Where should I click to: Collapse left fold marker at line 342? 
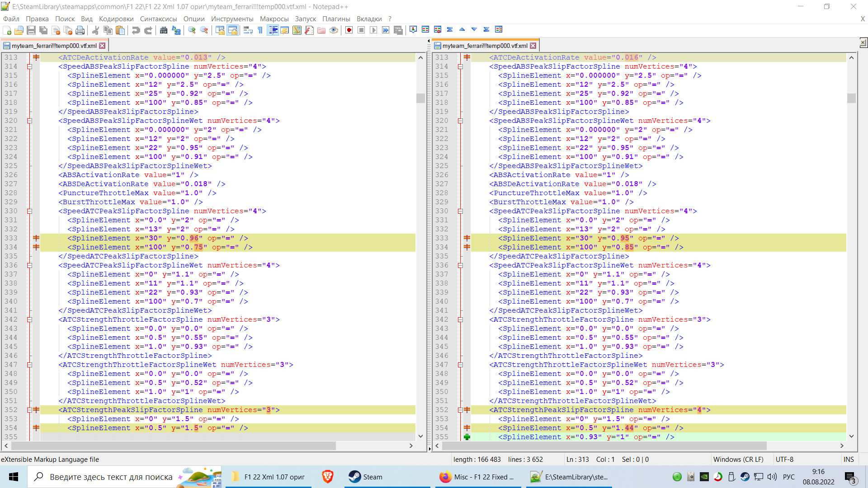pyautogui.click(x=29, y=319)
